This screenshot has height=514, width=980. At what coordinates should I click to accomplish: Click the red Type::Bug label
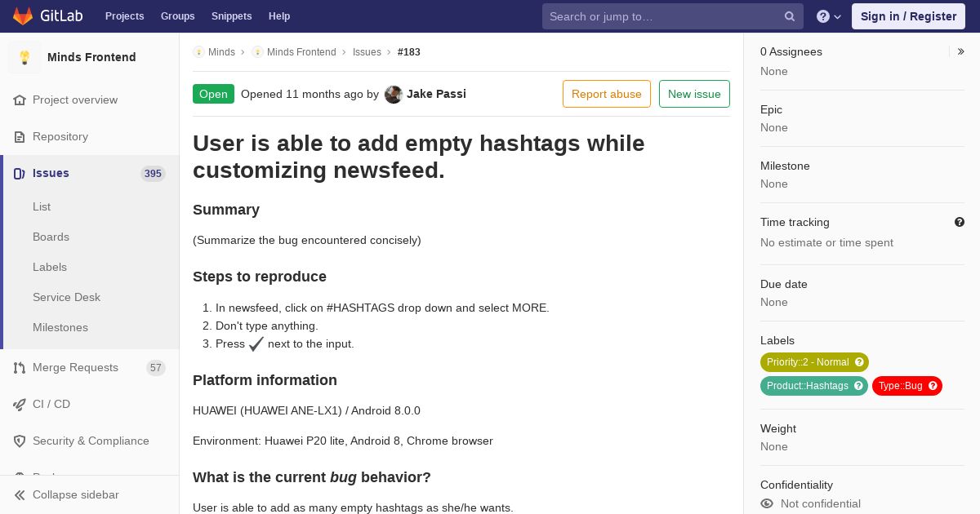[x=907, y=386]
